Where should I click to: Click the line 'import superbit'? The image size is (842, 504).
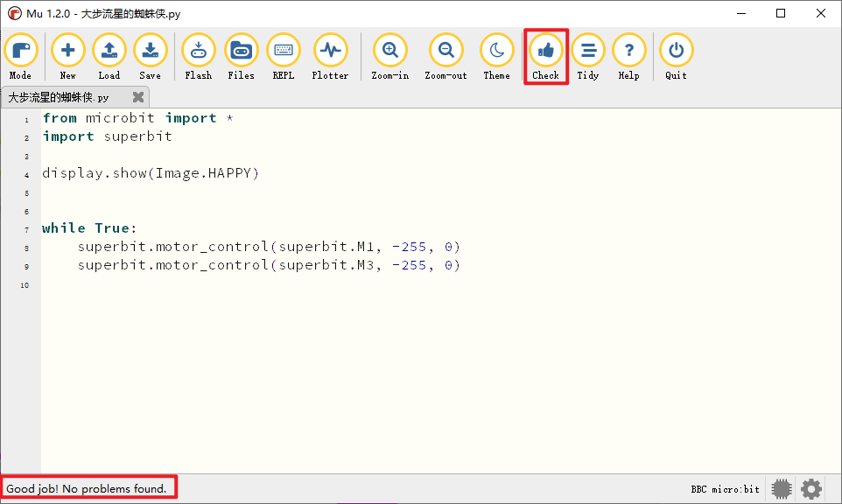pos(108,136)
